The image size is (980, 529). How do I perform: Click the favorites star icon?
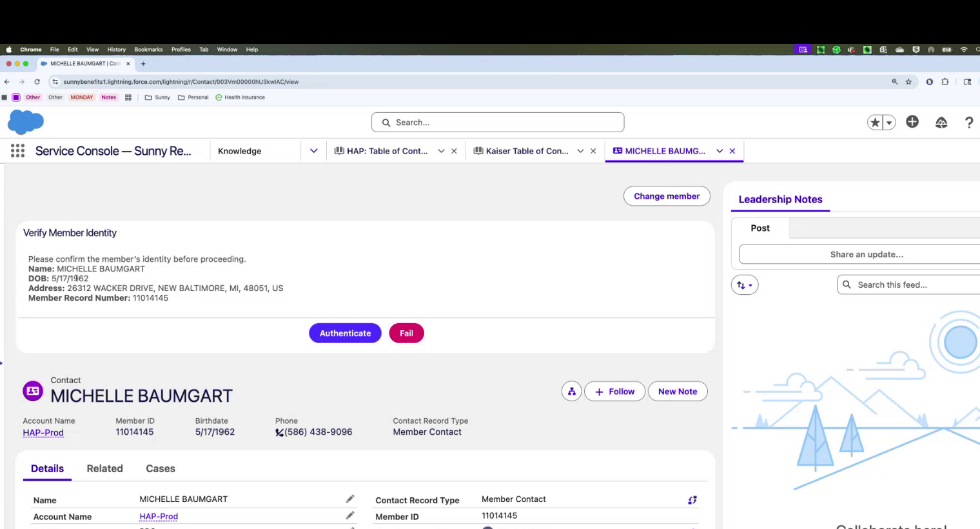coord(875,123)
